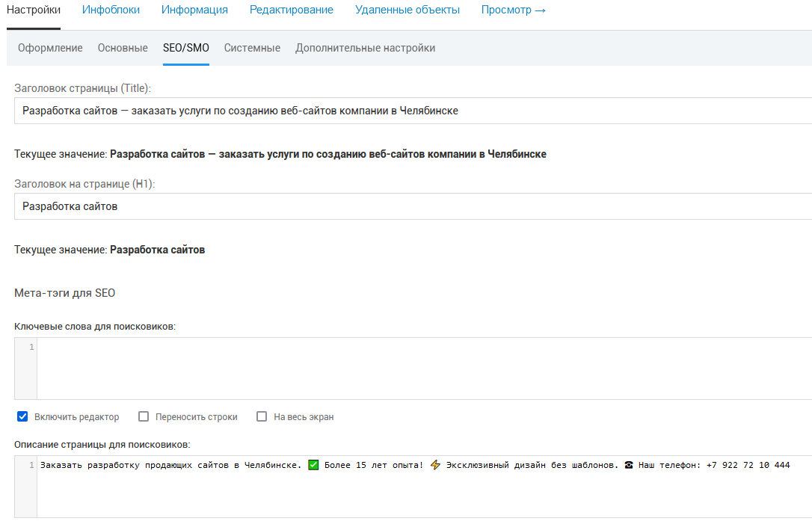Viewport: 812px width, 524px height.
Task: Click the Просмотр → link
Action: [x=513, y=10]
